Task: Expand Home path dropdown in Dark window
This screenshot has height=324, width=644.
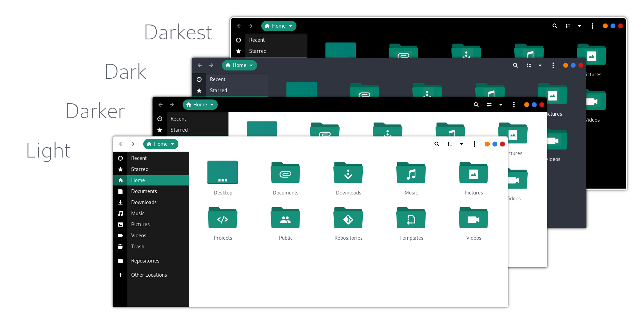Action: click(x=240, y=65)
